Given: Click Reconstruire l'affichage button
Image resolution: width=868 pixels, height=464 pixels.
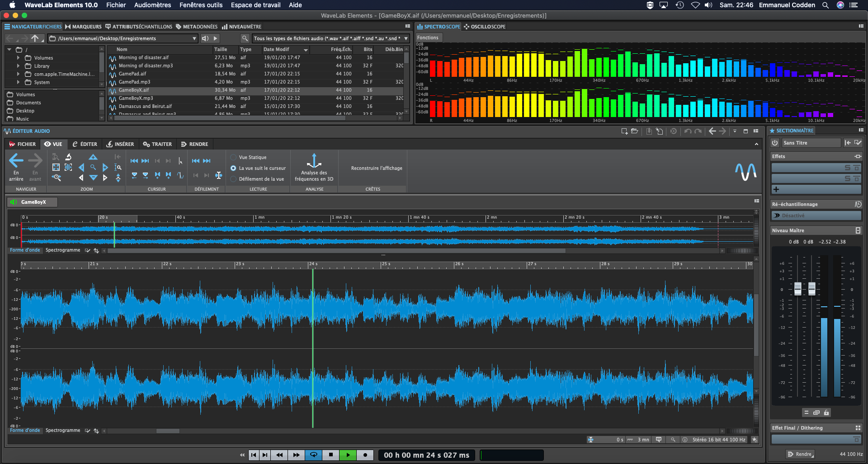Looking at the screenshot, I should tap(377, 168).
